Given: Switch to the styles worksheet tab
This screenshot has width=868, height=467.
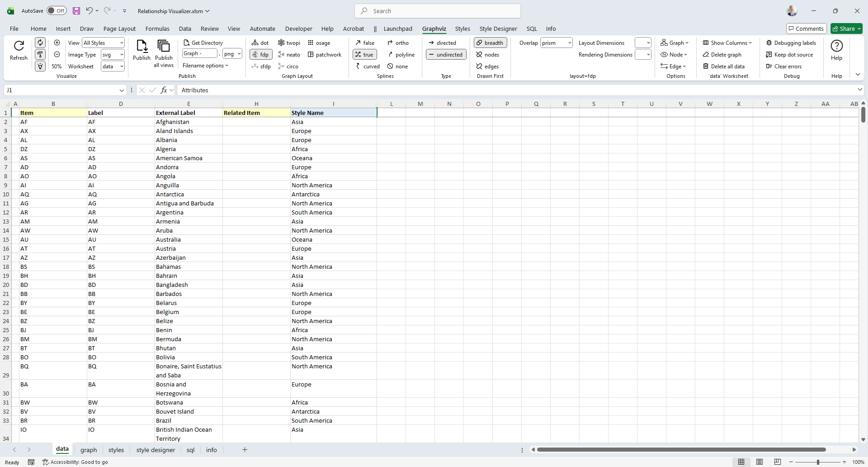Looking at the screenshot, I should coord(116,450).
